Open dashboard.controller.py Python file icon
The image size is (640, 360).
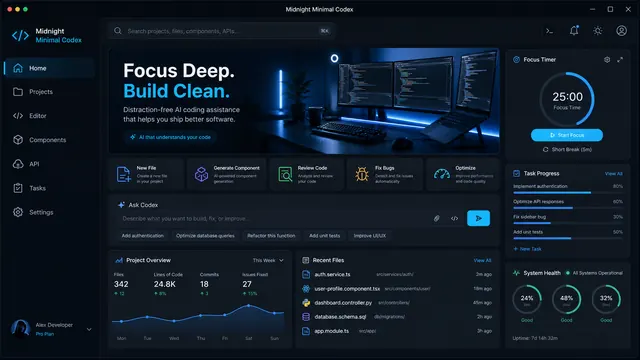click(306, 303)
